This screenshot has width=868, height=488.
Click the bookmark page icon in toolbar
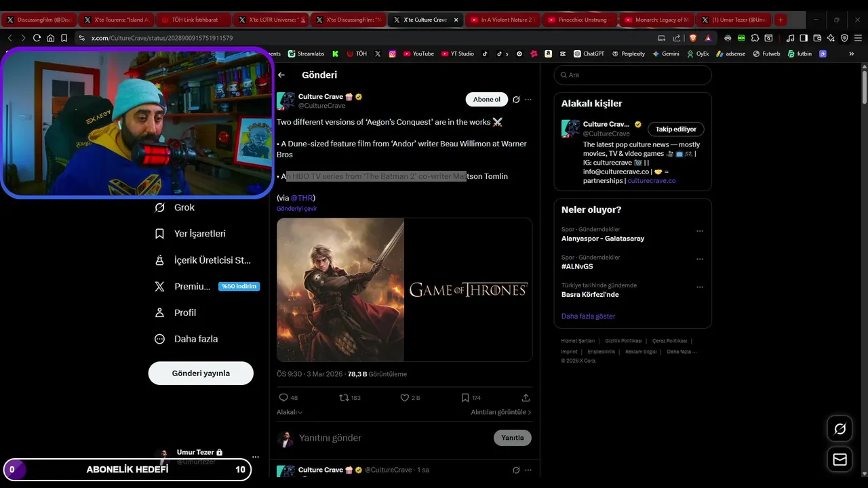[64, 38]
